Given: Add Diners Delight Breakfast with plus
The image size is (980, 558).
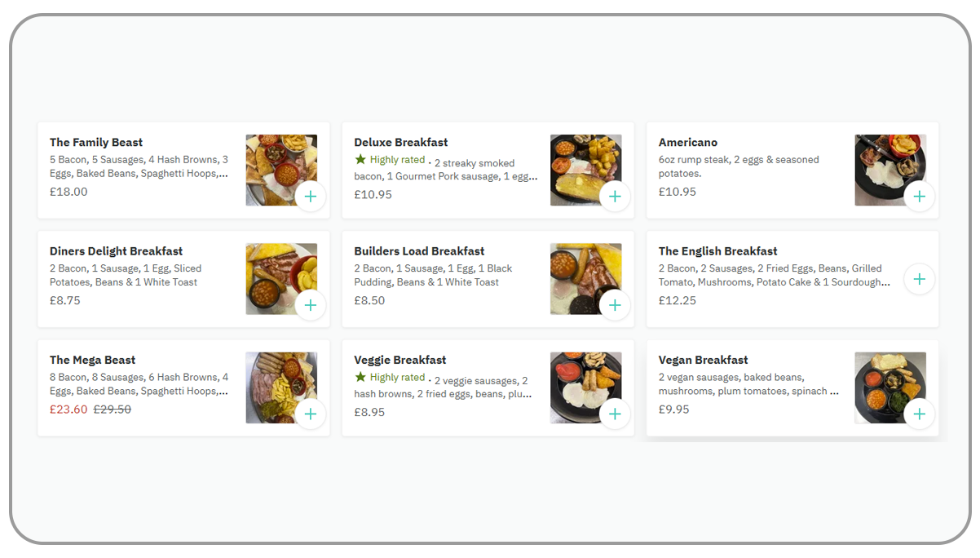Looking at the screenshot, I should click(310, 306).
